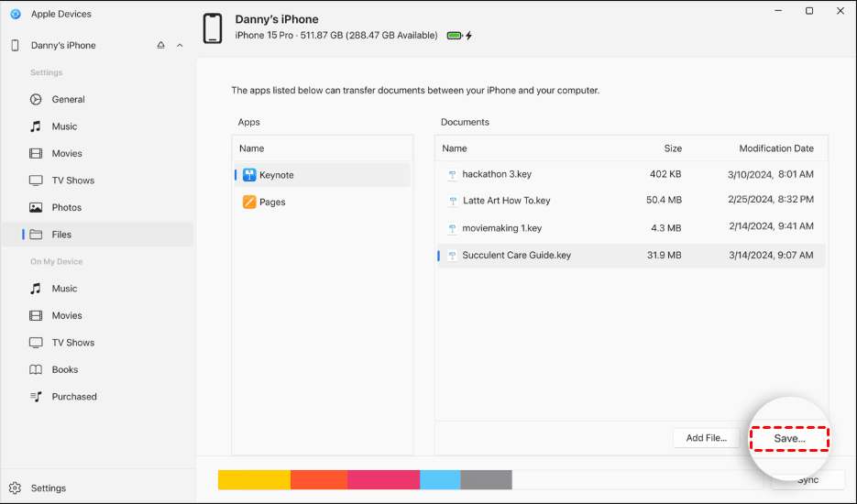The image size is (857, 504).
Task: Click the Save... button
Action: [x=789, y=438]
